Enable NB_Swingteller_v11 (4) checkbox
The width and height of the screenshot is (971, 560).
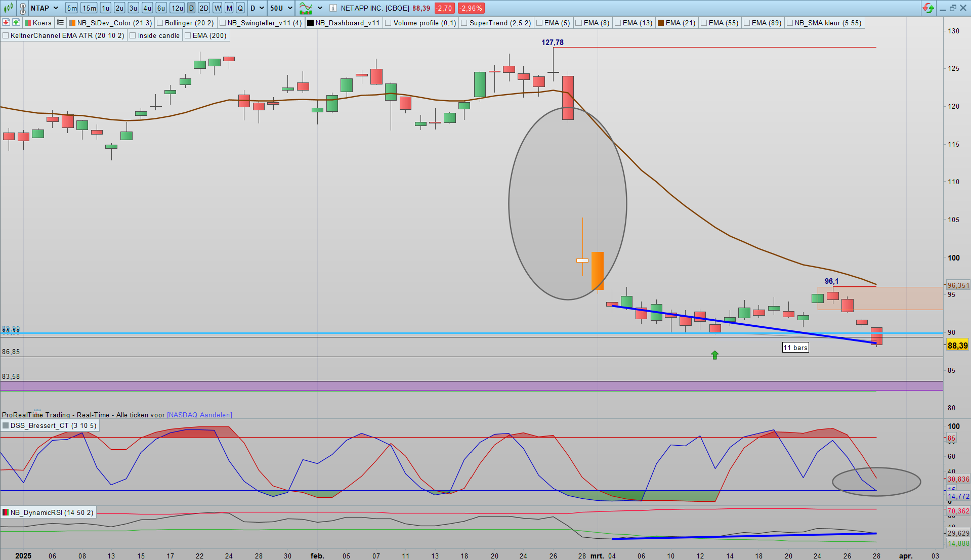click(223, 23)
